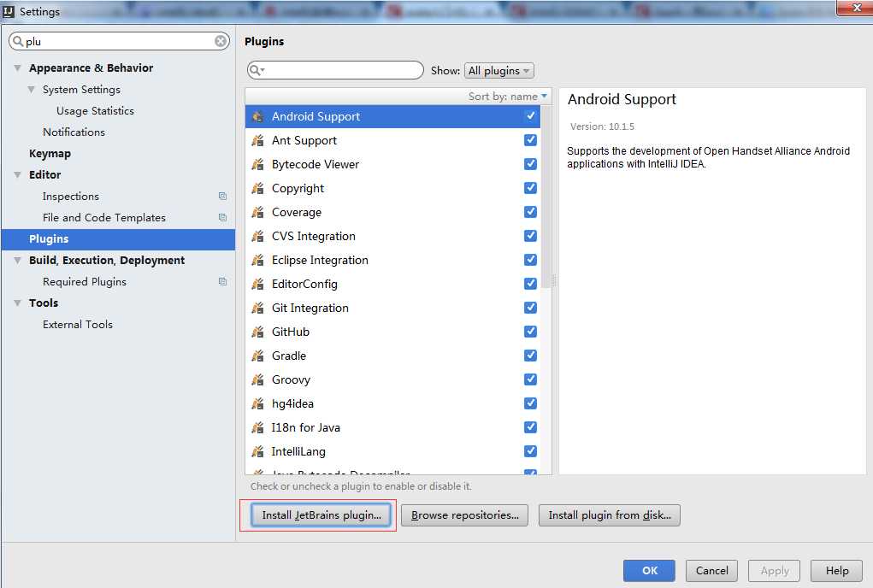Disable the IntelliLang plugin checkbox

pyautogui.click(x=531, y=450)
